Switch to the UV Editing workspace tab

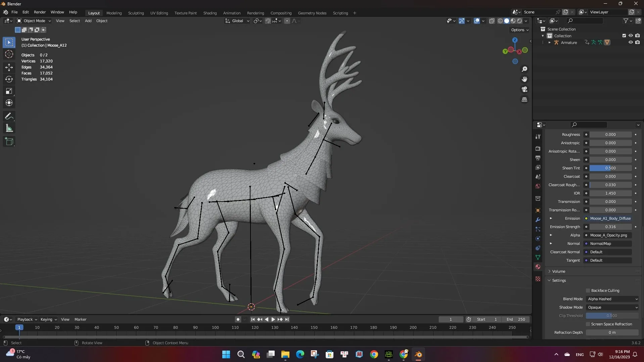[159, 13]
